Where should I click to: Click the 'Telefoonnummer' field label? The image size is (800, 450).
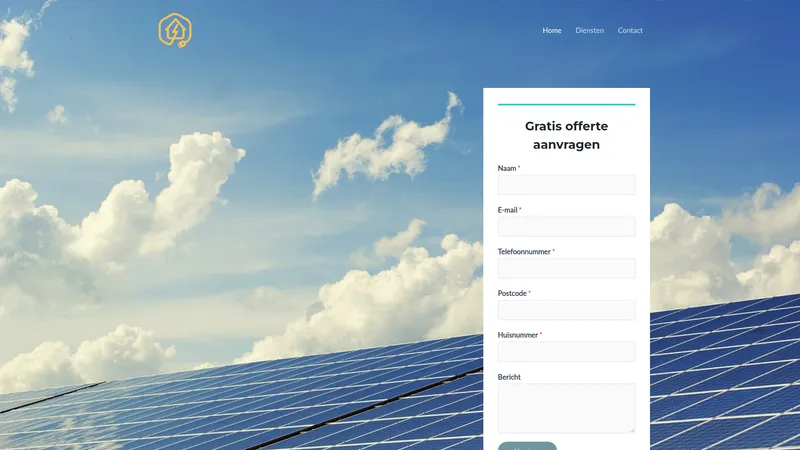click(524, 252)
